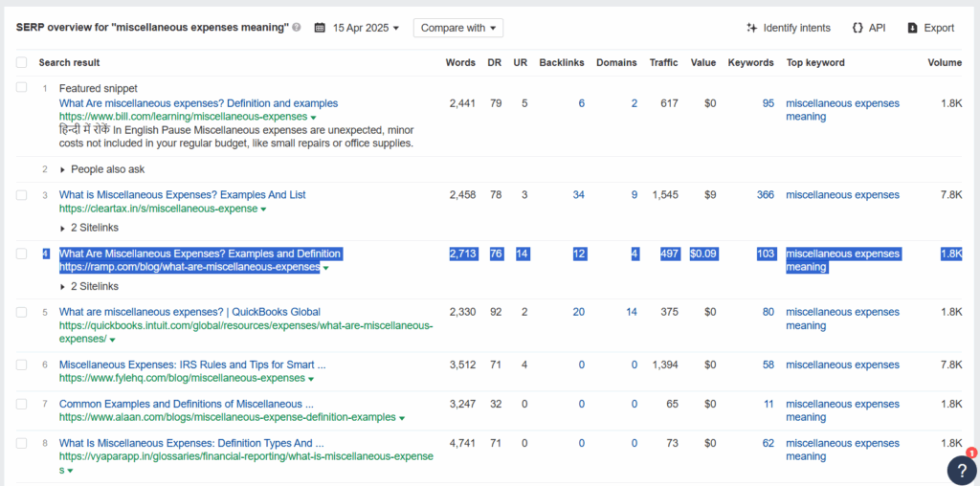The width and height of the screenshot is (980, 486).
Task: Click the Identify intents sparkle icon
Action: 752,28
